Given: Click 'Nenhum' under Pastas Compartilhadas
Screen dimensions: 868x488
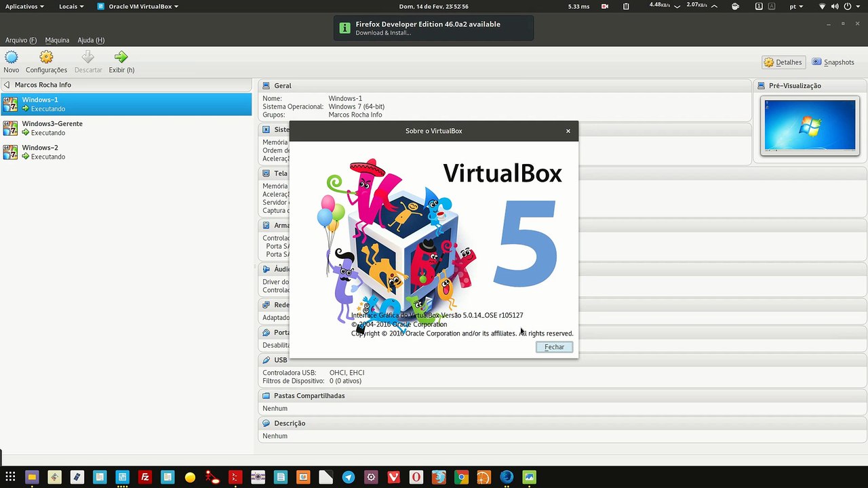Looking at the screenshot, I should tap(275, 409).
